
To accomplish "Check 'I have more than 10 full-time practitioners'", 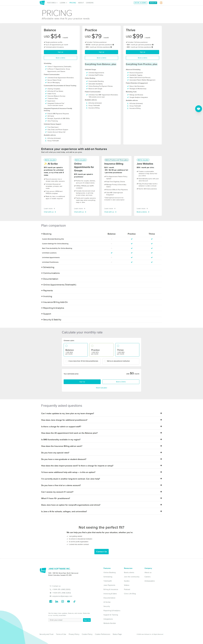I will 66,361.
